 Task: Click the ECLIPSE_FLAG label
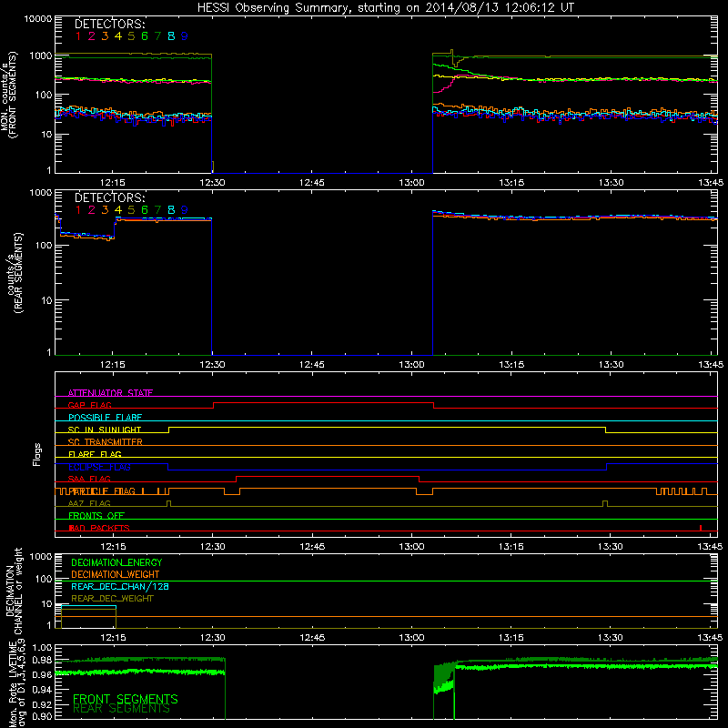tap(99, 467)
